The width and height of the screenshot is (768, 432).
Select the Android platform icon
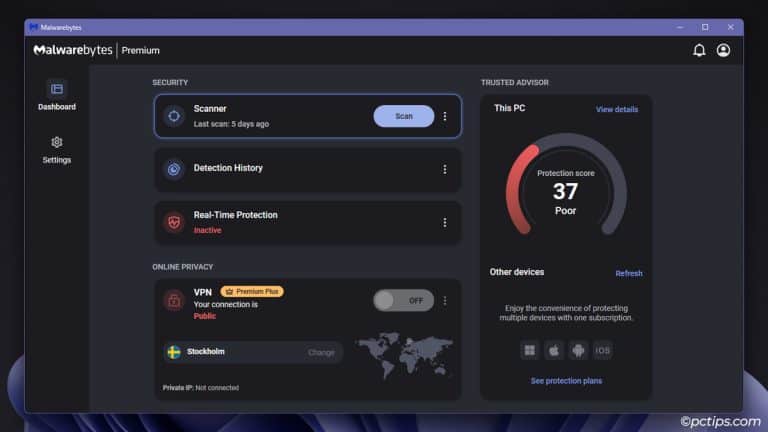[578, 350]
